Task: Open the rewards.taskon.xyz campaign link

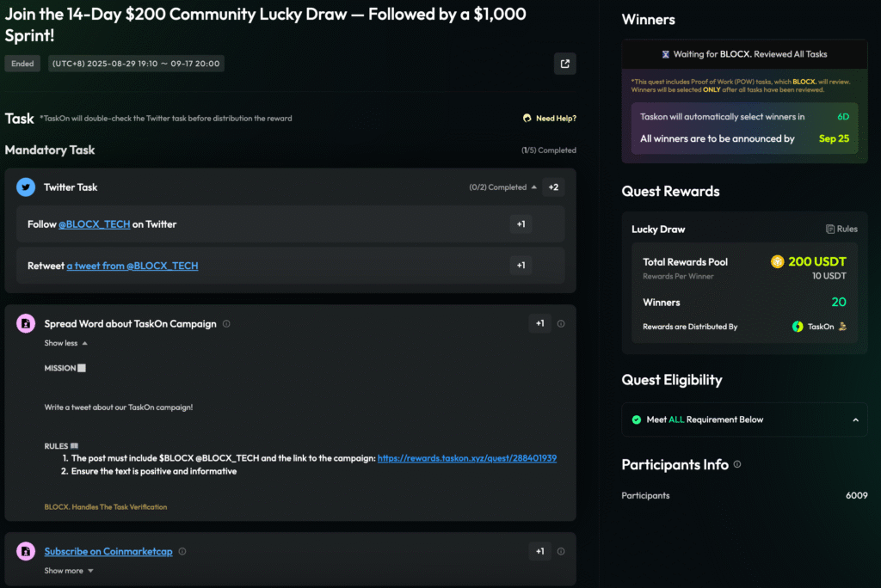Action: [x=466, y=458]
